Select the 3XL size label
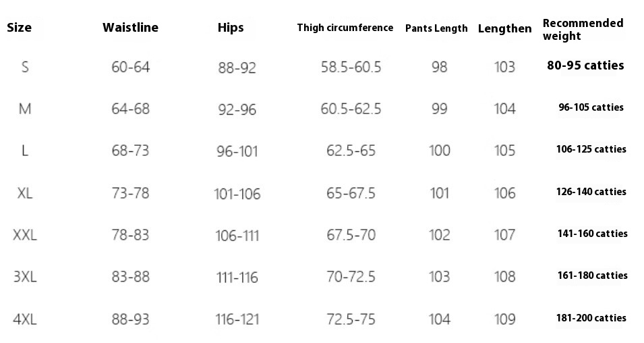Viewport: 644px width, 343px height. click(25, 277)
